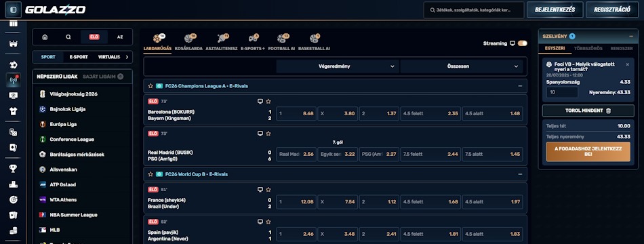
Task: Open the monitor icon in left sidebar
Action: coord(13,96)
